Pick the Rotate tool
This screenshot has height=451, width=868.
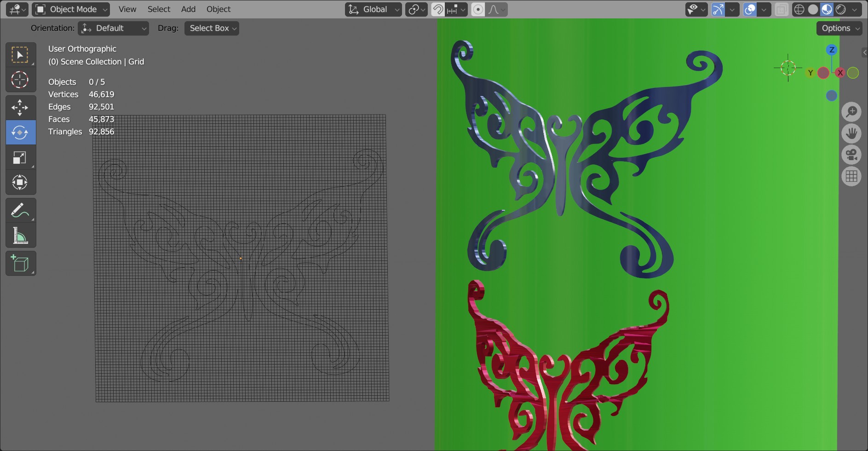tap(20, 133)
